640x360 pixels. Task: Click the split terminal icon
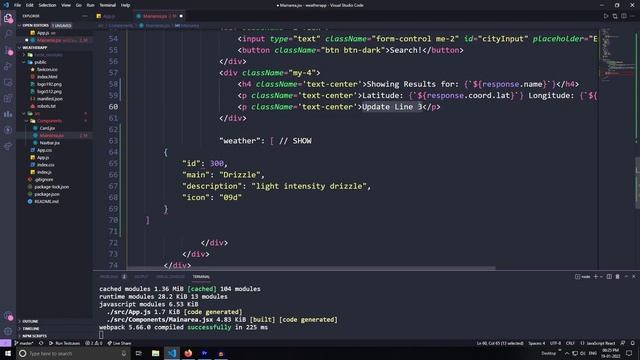click(x=609, y=277)
